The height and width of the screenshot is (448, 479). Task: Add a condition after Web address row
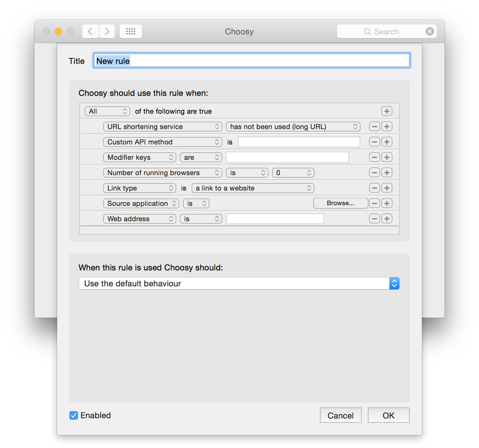click(387, 219)
